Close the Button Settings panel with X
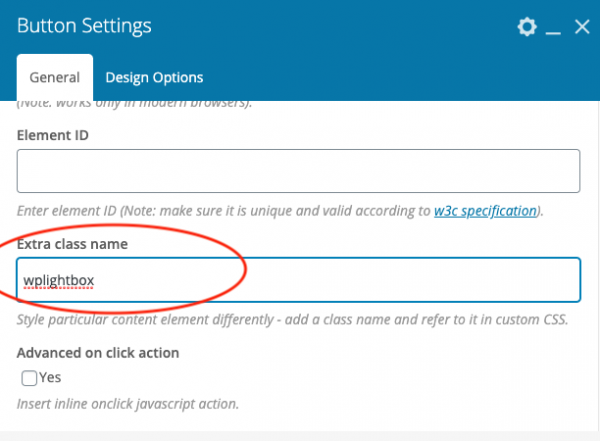Screen dimensions: 600x441 coord(582,27)
